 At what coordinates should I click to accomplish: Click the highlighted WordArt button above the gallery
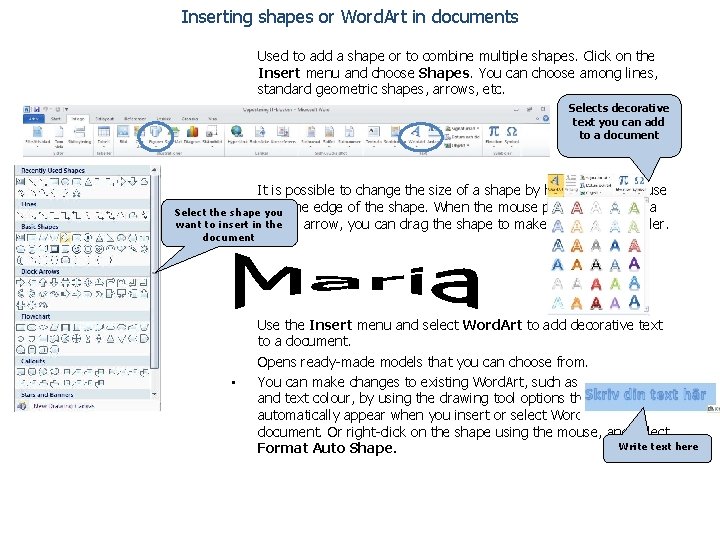[556, 184]
